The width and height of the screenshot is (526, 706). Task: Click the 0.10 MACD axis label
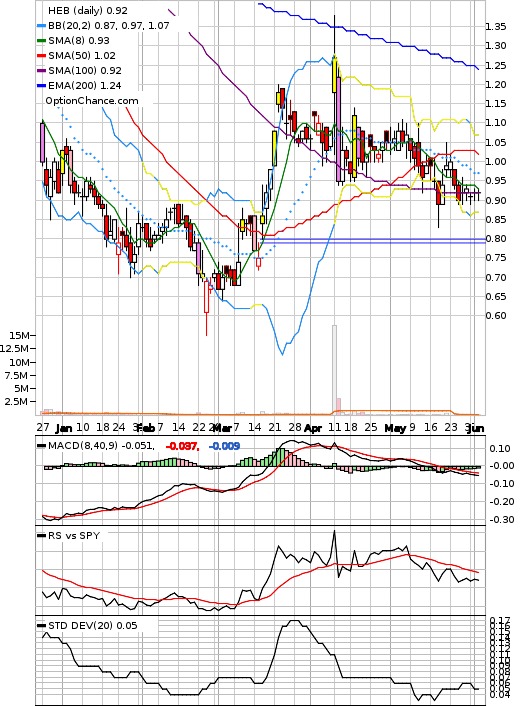click(x=500, y=449)
